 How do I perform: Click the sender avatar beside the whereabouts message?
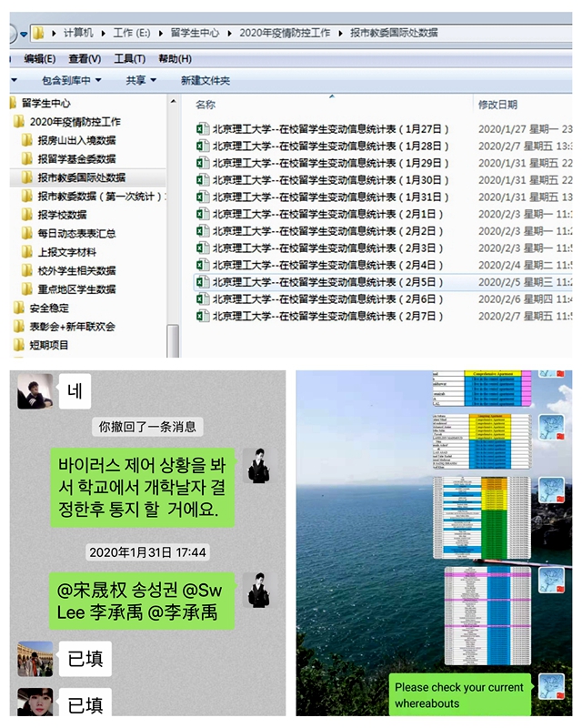(551, 687)
